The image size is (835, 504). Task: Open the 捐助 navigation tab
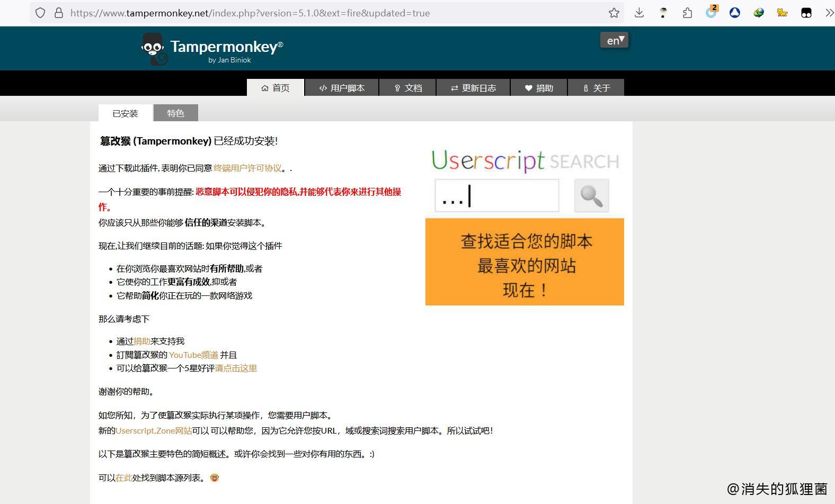(539, 87)
